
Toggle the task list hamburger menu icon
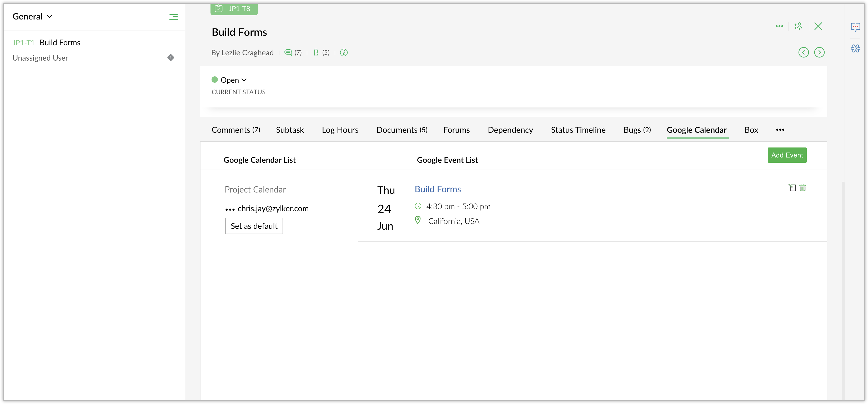click(x=174, y=17)
